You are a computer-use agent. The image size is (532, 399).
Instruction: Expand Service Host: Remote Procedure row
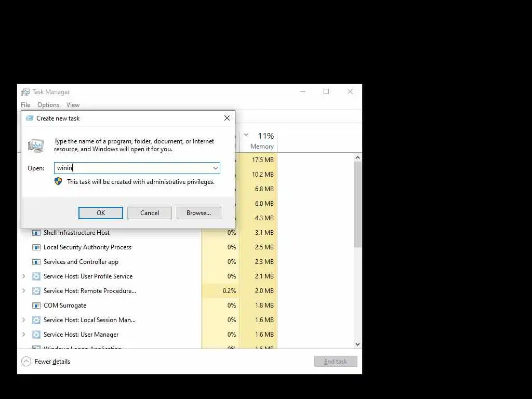[23, 291]
